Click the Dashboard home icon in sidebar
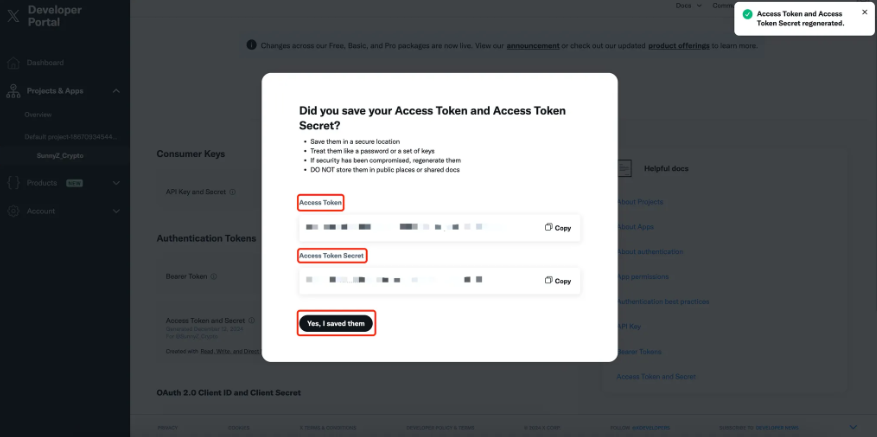877x437 pixels. pyautogui.click(x=14, y=63)
